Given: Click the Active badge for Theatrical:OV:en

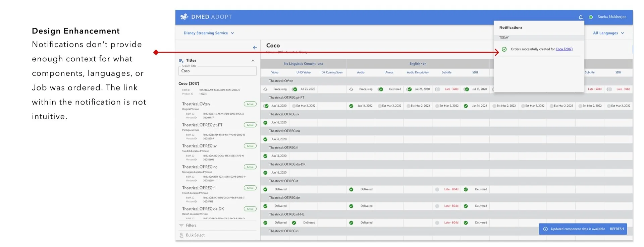Looking at the screenshot, I should 250,104.
